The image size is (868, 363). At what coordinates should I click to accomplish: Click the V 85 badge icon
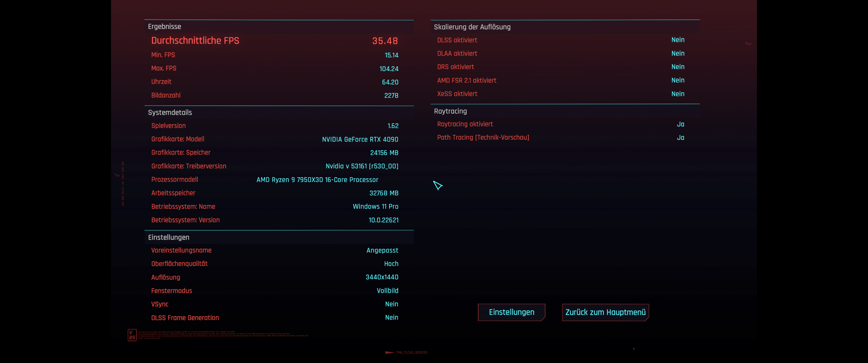click(x=132, y=335)
